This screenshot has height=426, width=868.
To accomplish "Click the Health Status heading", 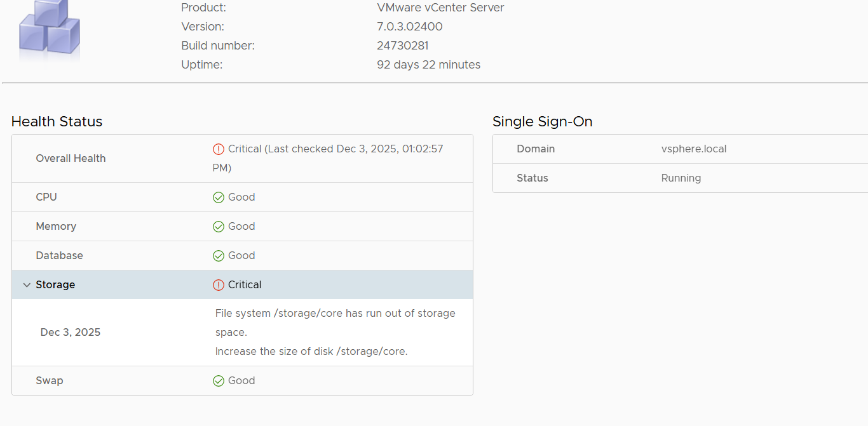I will click(x=57, y=122).
